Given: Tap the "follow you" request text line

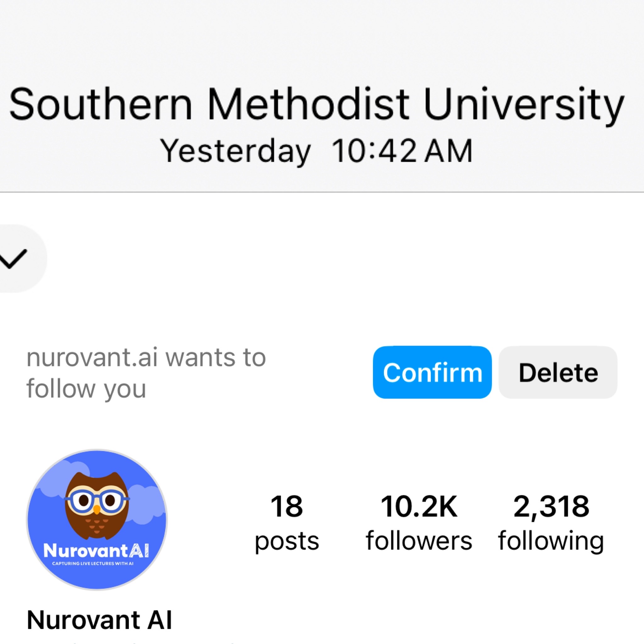Looking at the screenshot, I should point(86,389).
